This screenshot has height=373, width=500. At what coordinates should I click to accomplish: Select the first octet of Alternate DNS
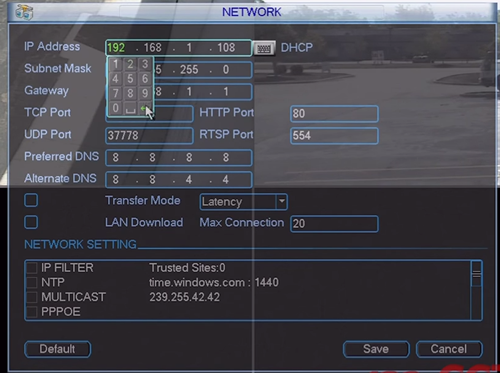[x=116, y=180]
